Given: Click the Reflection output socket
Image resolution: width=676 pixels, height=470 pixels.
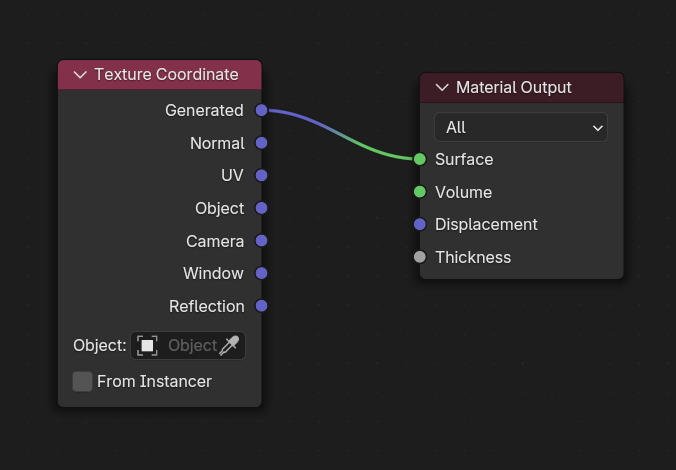Looking at the screenshot, I should (261, 306).
